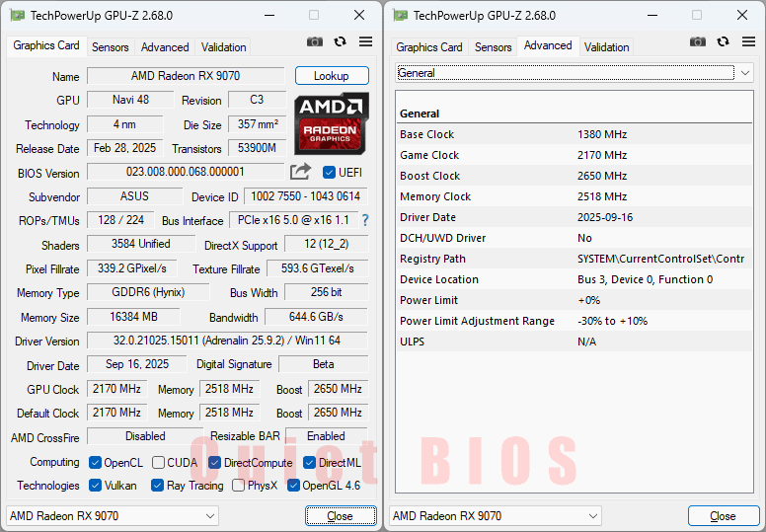The width and height of the screenshot is (766, 532).
Task: Toggle the UEFI checkbox
Action: (x=330, y=173)
